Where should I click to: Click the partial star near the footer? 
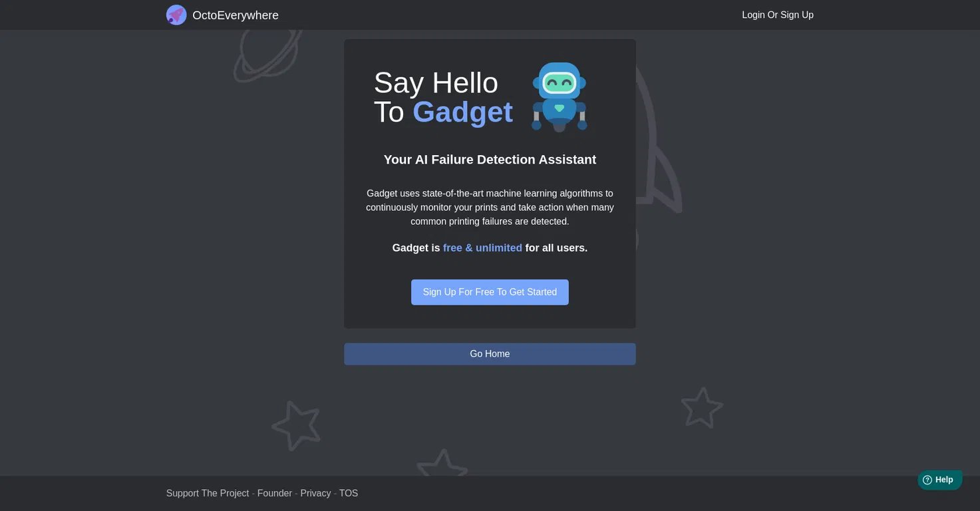(x=442, y=462)
